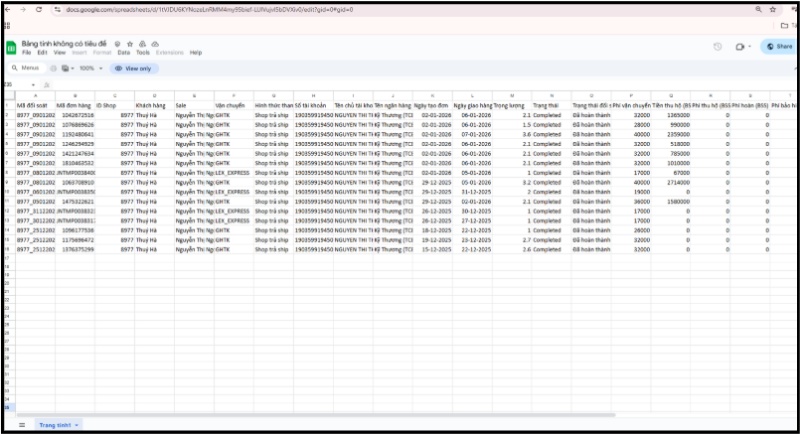Click header cell Phí hoàn (BSS)
Image resolution: width=800 pixels, height=434 pixels.
pos(750,106)
